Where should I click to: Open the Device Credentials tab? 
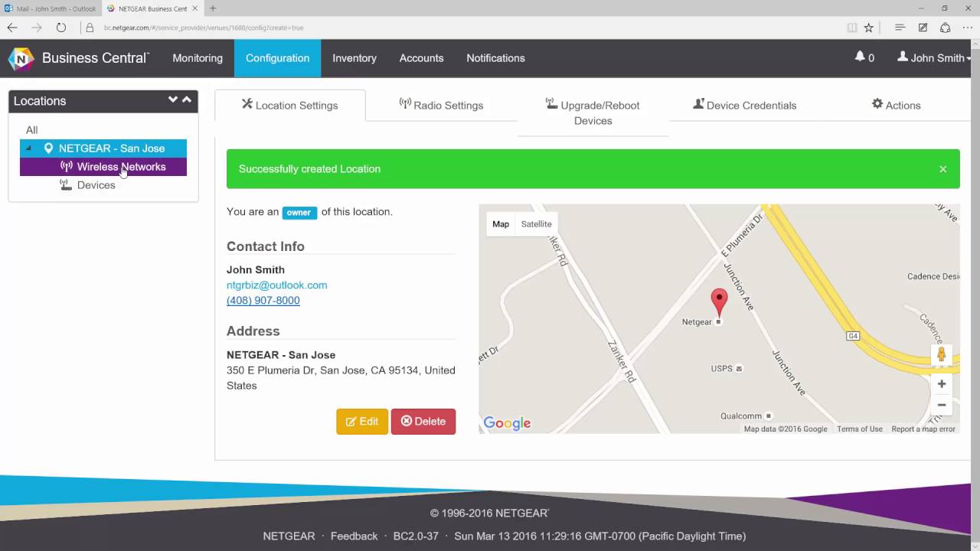745,105
